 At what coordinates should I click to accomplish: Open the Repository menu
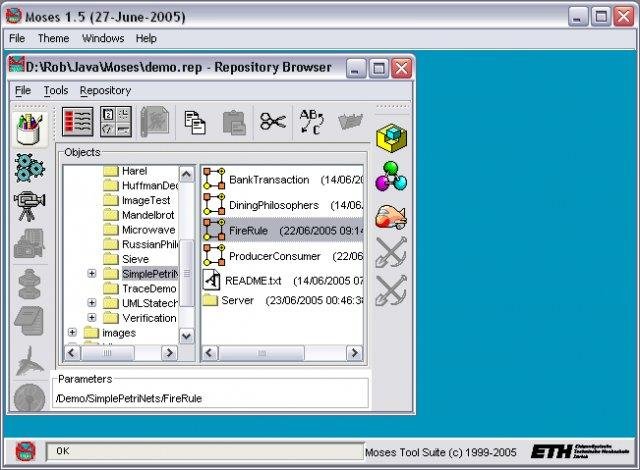105,90
